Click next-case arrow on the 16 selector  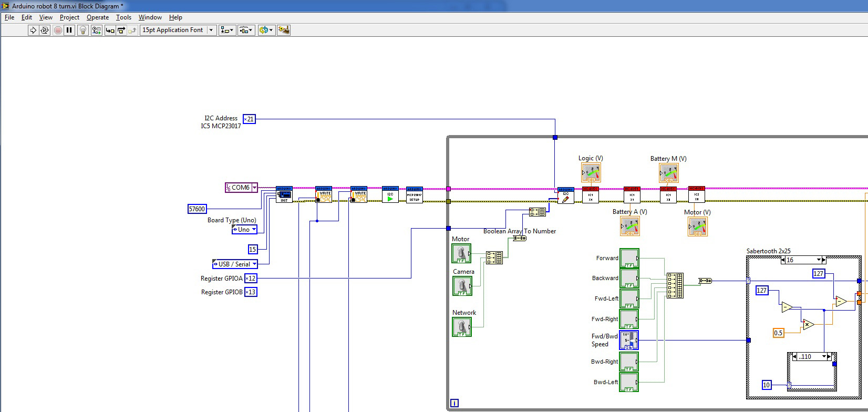[x=824, y=260]
